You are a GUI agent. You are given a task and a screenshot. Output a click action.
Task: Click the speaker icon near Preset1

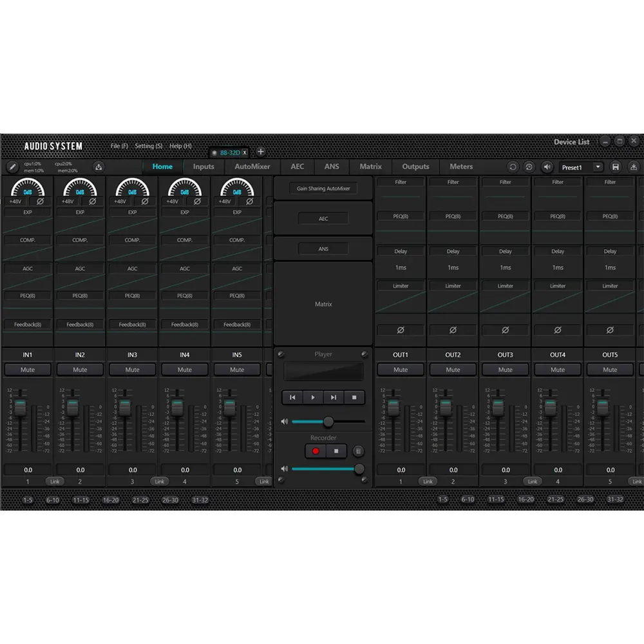[547, 167]
